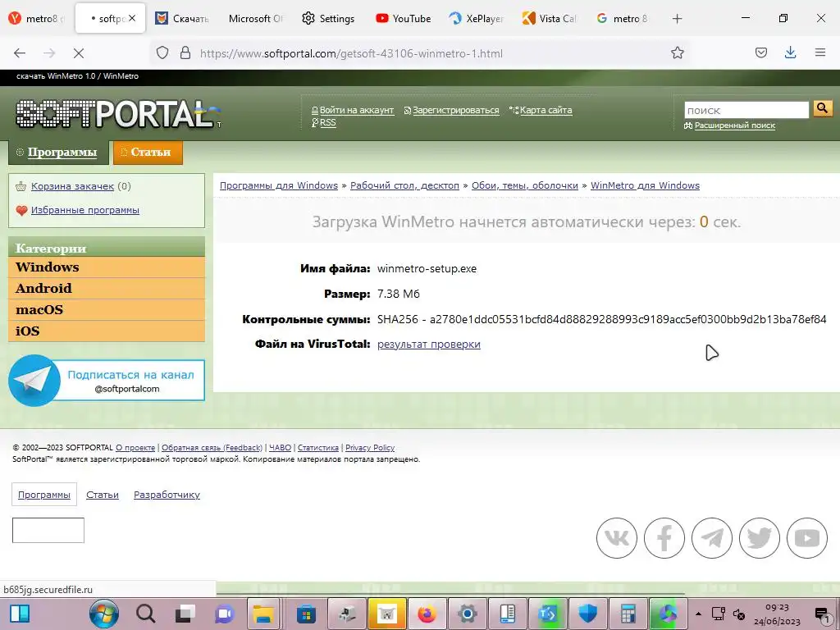Select the Android category
The image size is (840, 630).
pos(107,288)
